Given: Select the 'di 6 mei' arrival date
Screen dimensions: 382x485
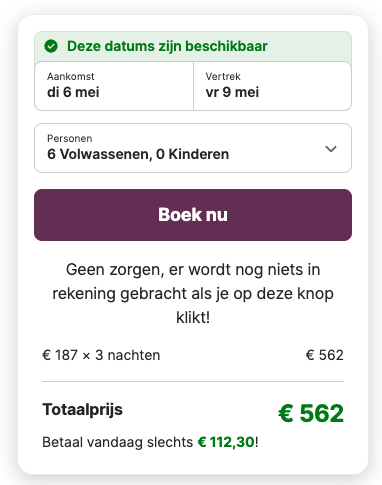Looking at the screenshot, I should 73,92.
